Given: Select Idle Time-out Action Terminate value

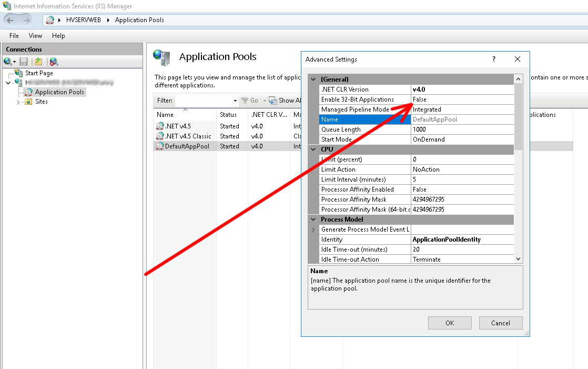Looking at the screenshot, I should (462, 260).
